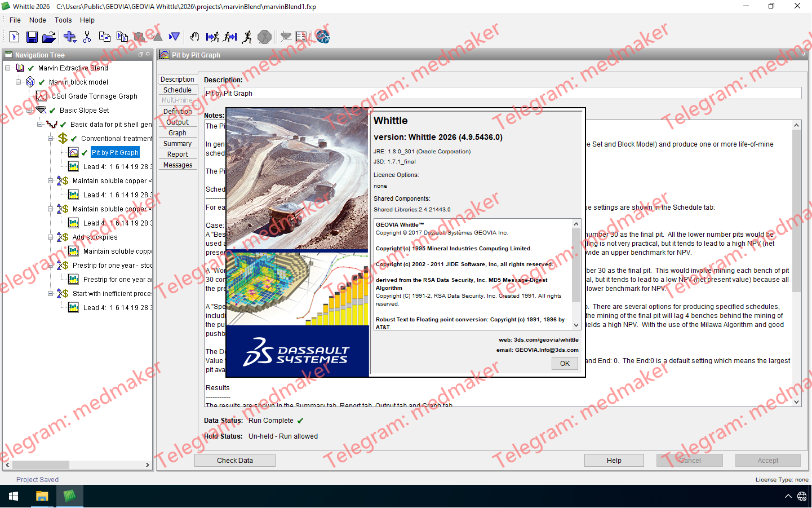Pin the Navigation Tree panel
This screenshot has width=812, height=508.
click(148, 55)
